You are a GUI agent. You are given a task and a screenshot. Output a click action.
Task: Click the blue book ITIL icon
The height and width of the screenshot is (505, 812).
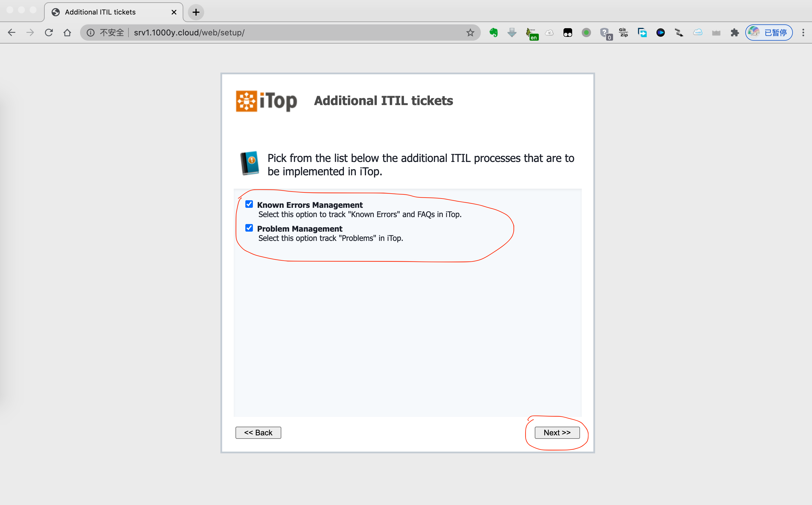pos(250,163)
